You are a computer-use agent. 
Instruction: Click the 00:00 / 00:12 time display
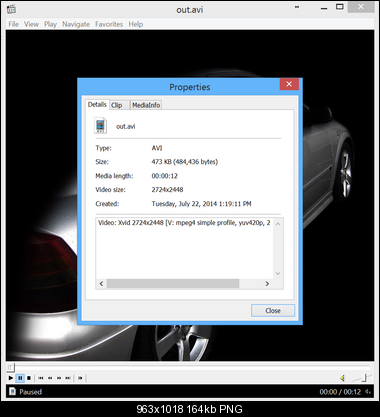(x=340, y=392)
